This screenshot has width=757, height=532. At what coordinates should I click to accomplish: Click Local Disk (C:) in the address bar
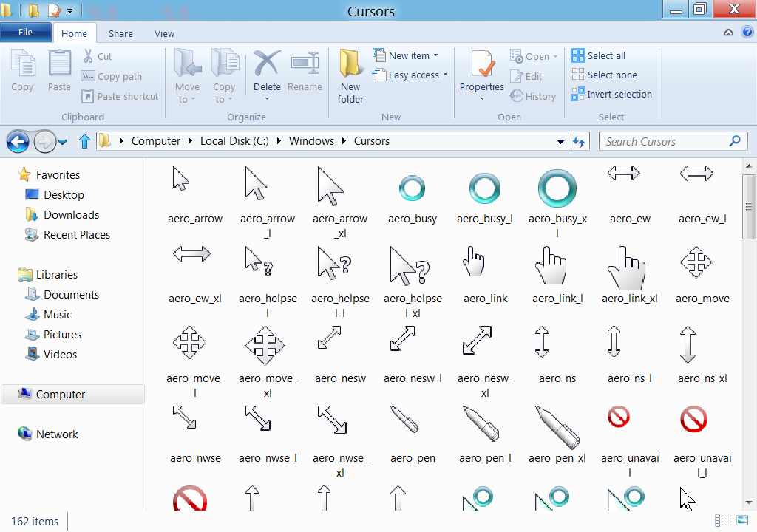point(234,141)
